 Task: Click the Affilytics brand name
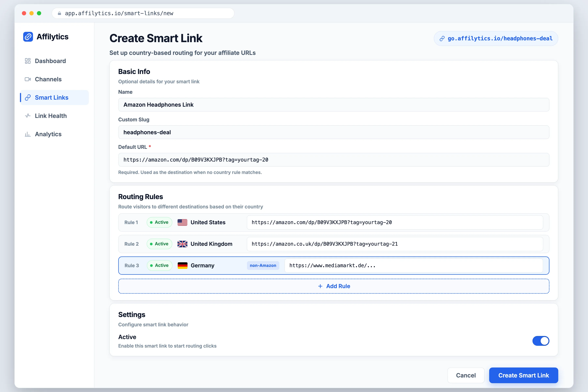click(52, 37)
